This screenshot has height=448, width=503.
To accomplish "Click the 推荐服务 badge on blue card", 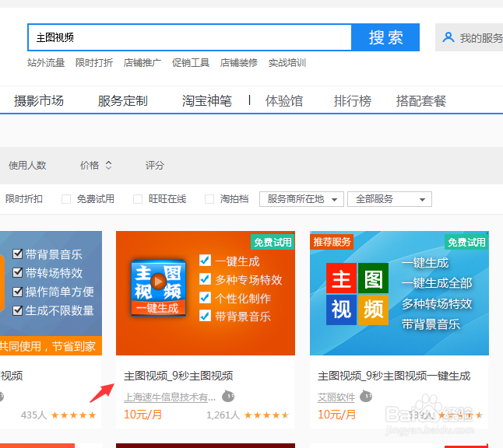I will coord(332,242).
